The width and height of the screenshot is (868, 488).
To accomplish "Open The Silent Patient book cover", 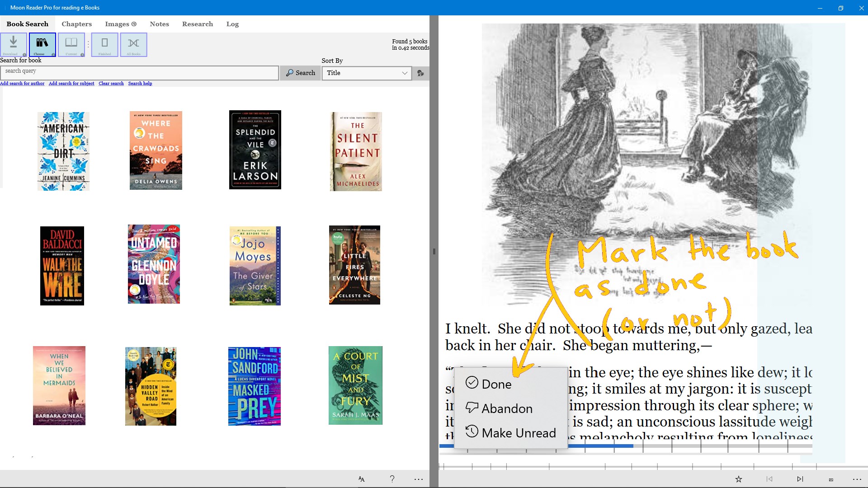I will pos(356,151).
